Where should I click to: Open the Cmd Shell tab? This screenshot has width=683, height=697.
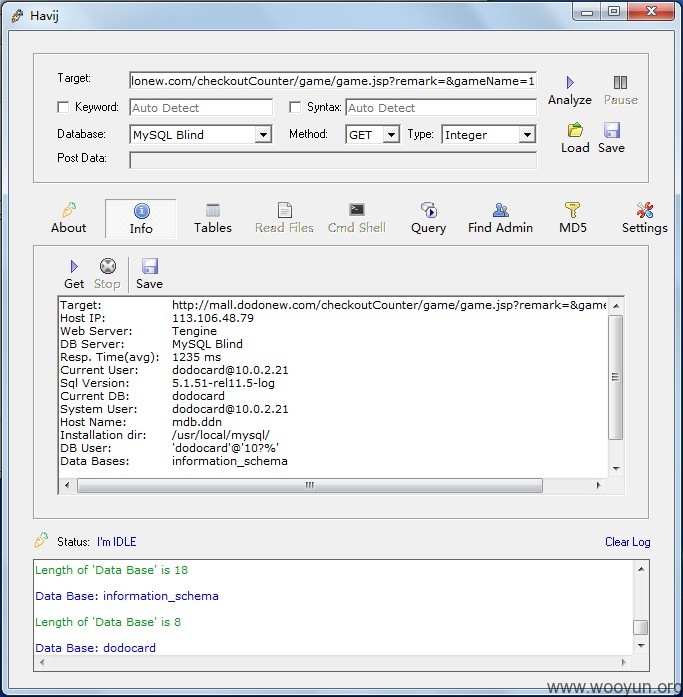pos(356,218)
